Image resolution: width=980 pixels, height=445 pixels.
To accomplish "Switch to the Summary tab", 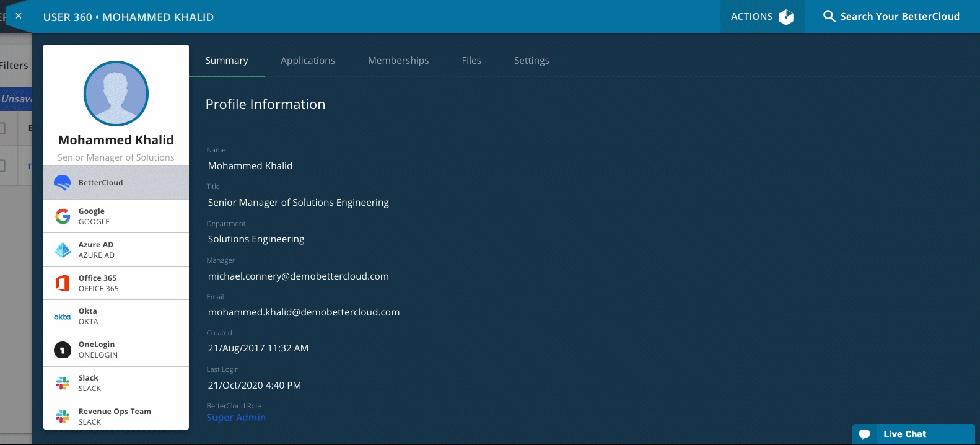I will (227, 61).
